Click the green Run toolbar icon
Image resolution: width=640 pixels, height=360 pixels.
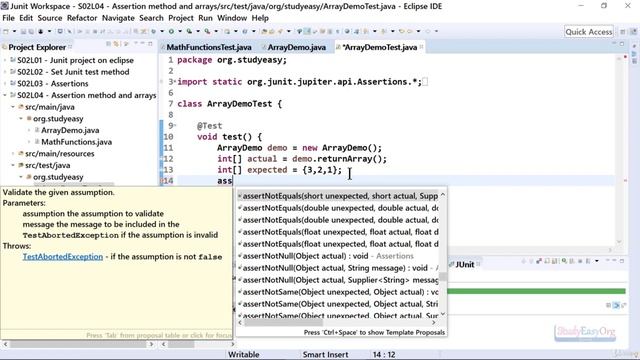(171, 31)
